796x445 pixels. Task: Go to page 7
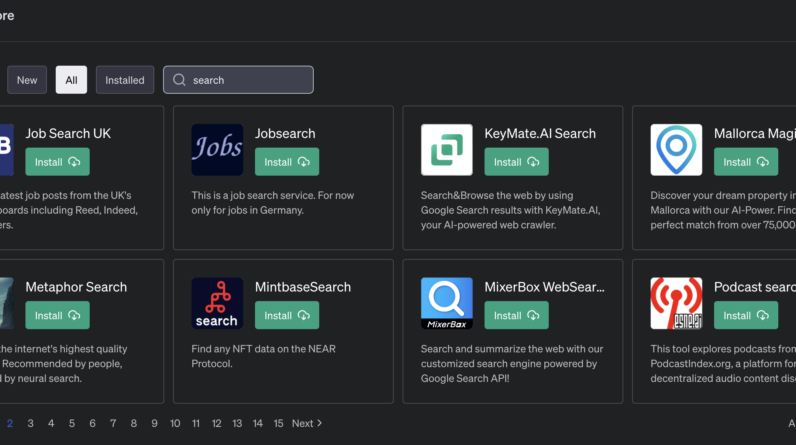coord(113,423)
